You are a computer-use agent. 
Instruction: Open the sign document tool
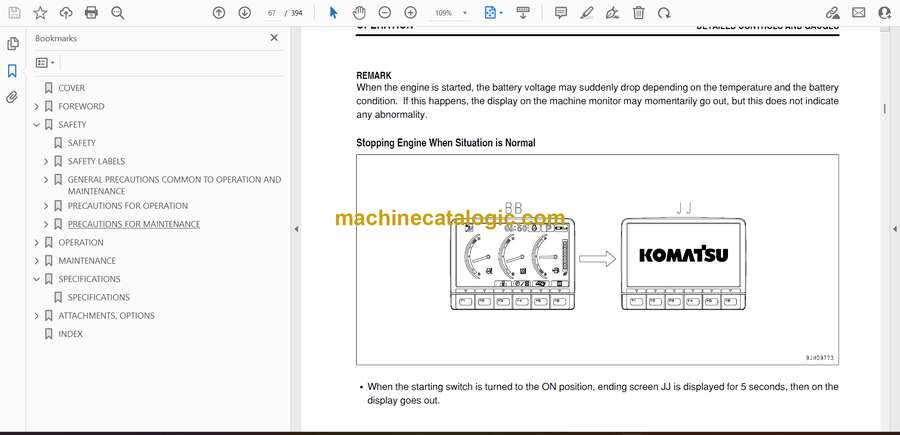click(x=612, y=13)
